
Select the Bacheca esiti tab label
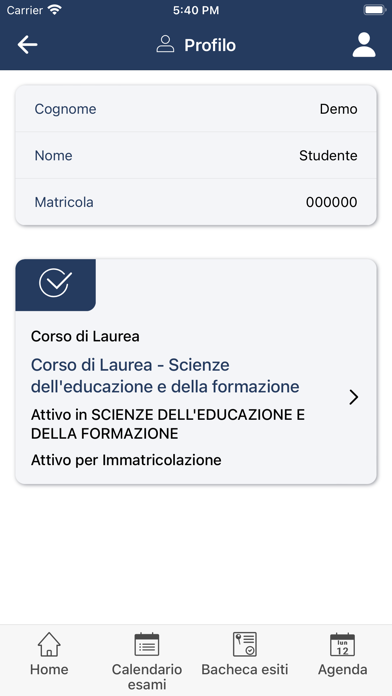point(245,669)
